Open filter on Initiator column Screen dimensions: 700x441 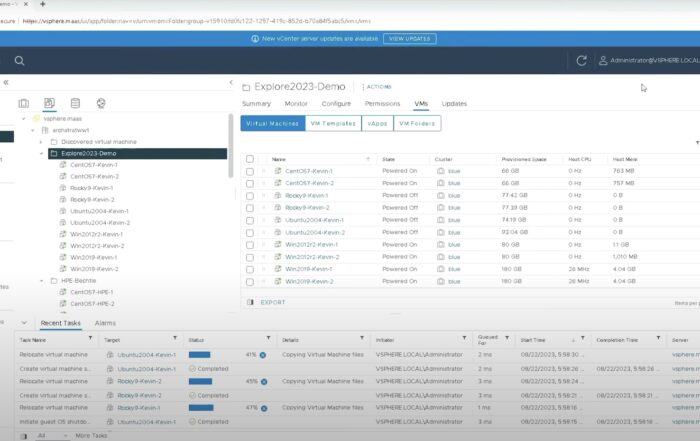[x=464, y=338]
